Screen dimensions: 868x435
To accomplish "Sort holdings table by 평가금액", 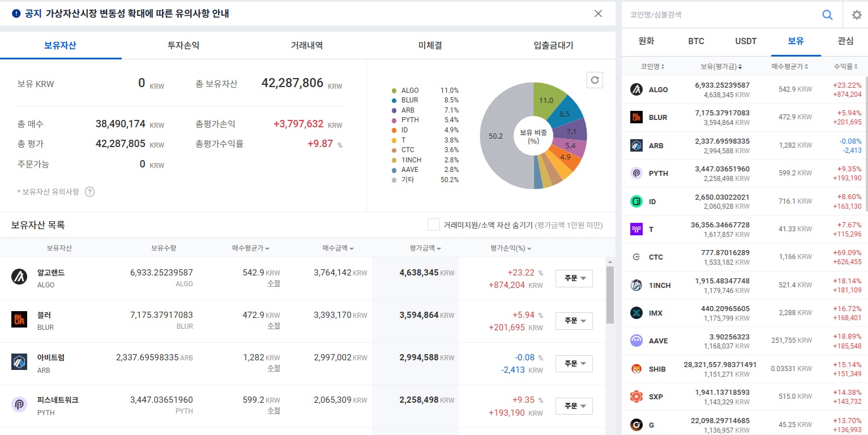I will (425, 248).
